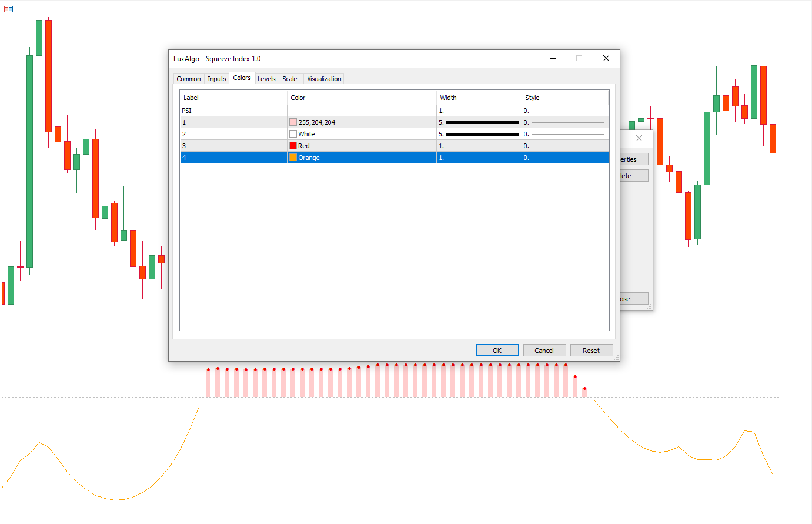Close the background dialog behind Squeeze Index

(639, 138)
